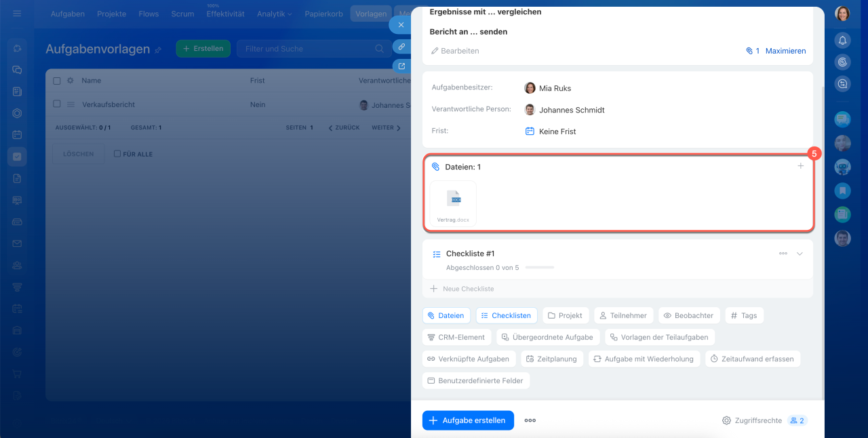Click the Aufgabe erstellen button
The image size is (868, 438).
click(x=468, y=420)
